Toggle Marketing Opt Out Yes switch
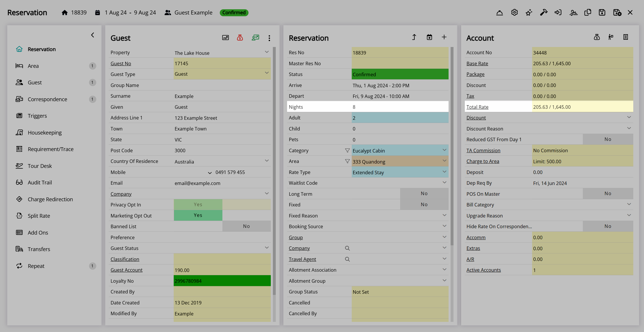644x332 pixels. coord(198,215)
